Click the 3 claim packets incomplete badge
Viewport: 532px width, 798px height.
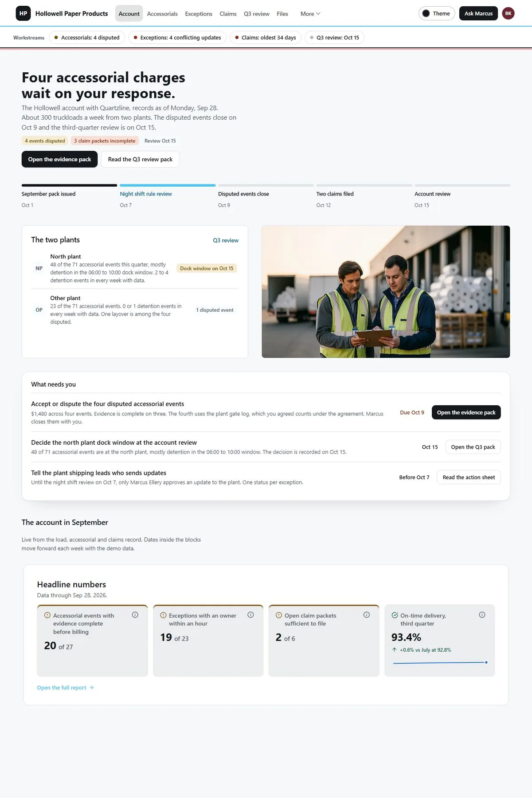(x=105, y=141)
